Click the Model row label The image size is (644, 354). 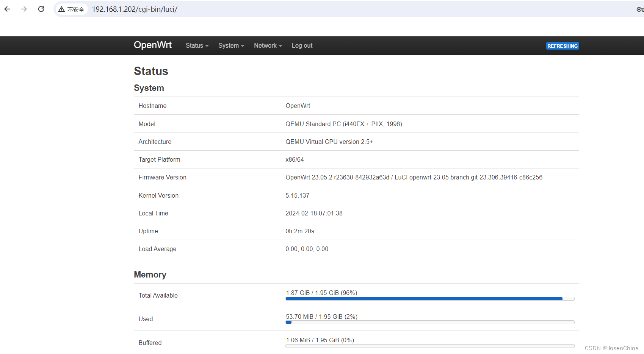[147, 124]
